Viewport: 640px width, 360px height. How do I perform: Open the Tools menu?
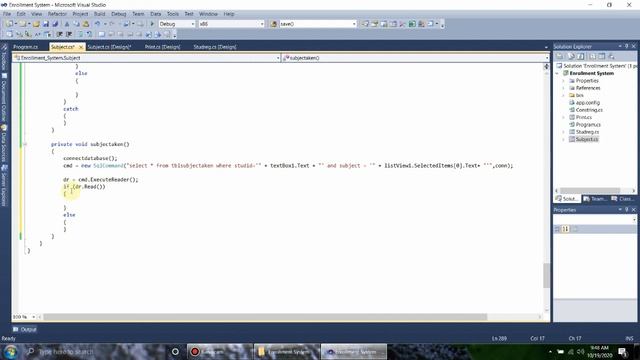tap(173, 14)
